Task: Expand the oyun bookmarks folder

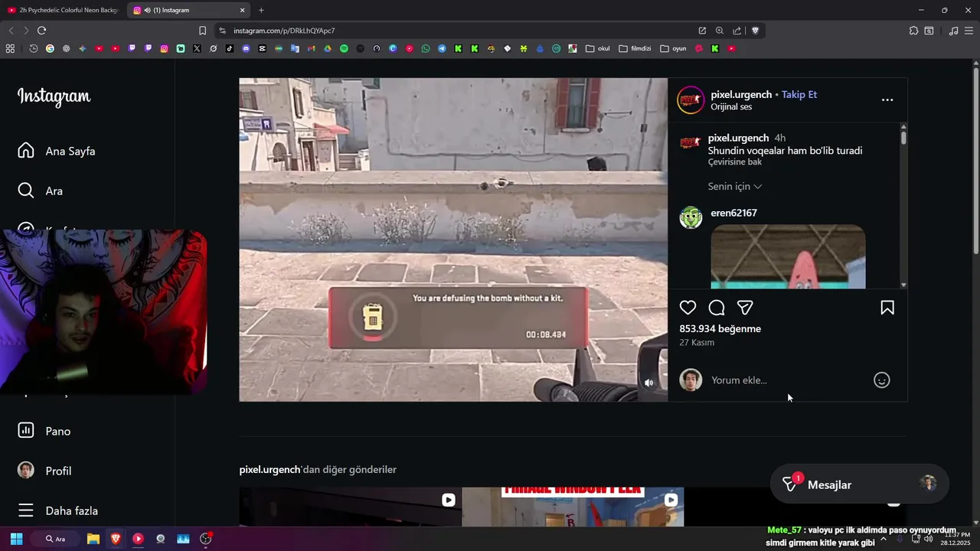Action: (x=674, y=48)
